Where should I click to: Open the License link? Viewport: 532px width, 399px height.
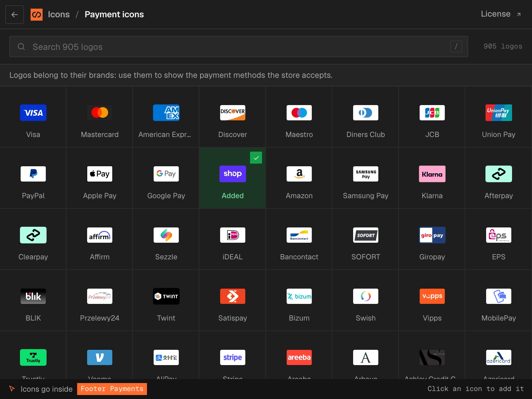coord(501,14)
